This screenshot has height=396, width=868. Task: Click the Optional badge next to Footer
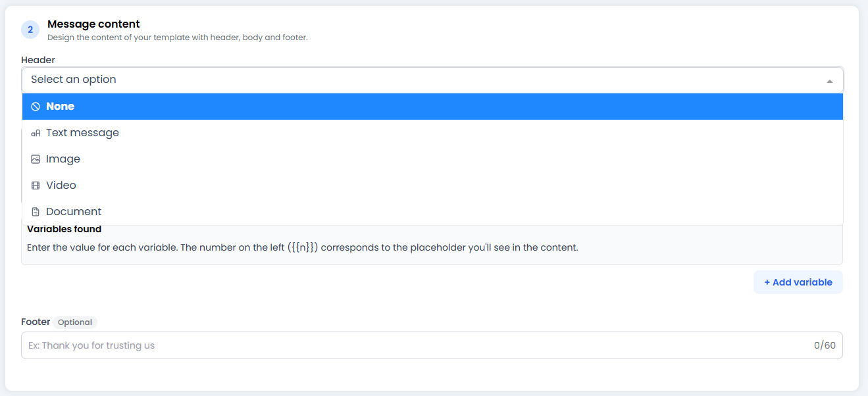(x=75, y=322)
